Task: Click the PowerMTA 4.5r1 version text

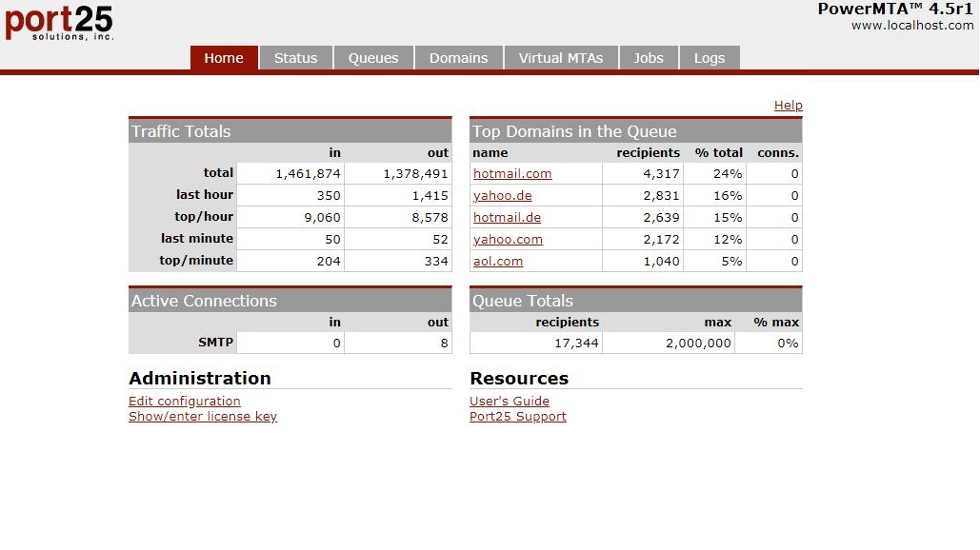Action: point(895,9)
